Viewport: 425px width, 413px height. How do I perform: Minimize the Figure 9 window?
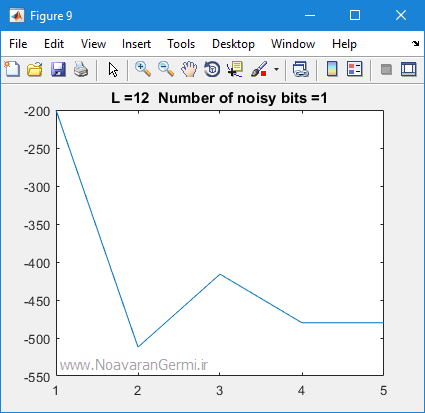[310, 15]
